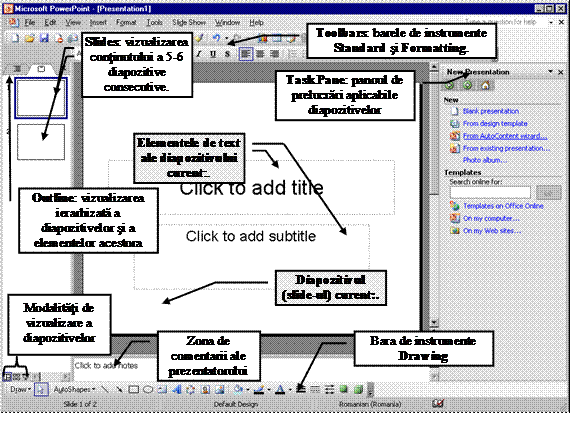The width and height of the screenshot is (572, 426).
Task: Open the Tools menu
Action: tap(154, 23)
